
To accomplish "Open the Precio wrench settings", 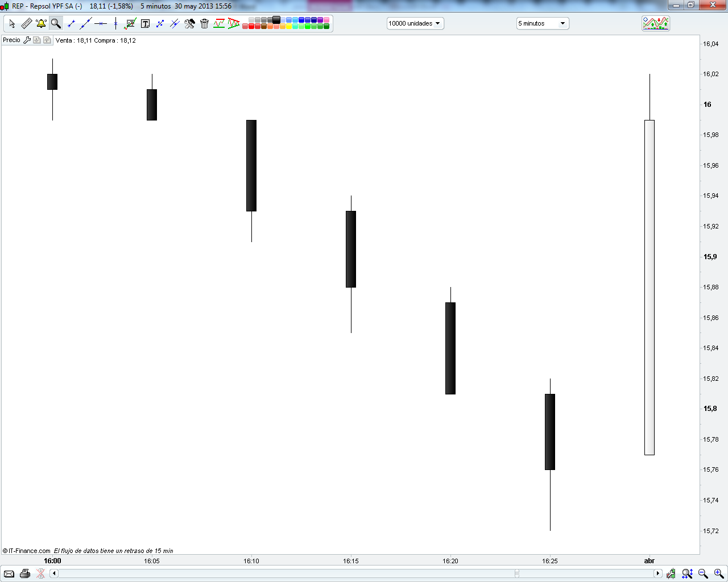I will coord(27,40).
